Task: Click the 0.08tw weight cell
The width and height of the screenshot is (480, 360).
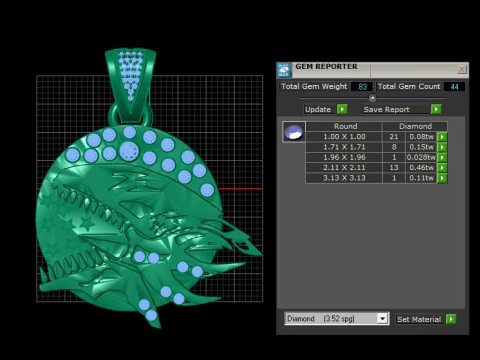Action: tap(421, 137)
